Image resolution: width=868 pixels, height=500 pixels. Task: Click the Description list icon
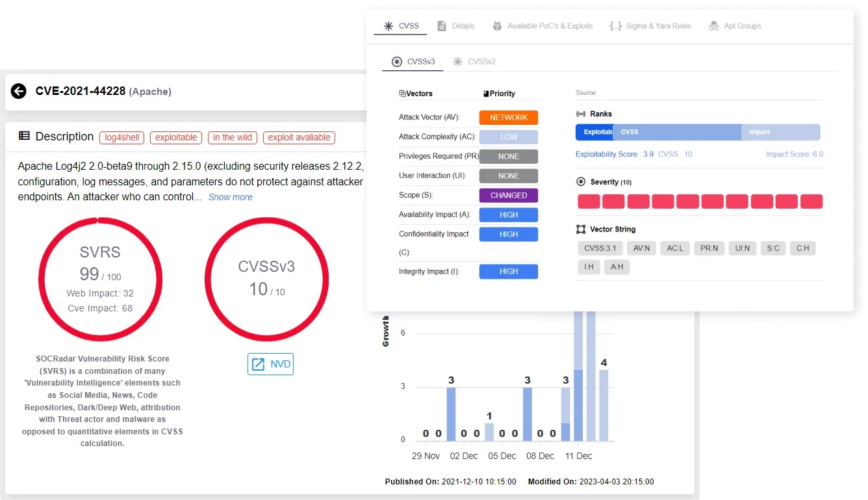click(24, 136)
